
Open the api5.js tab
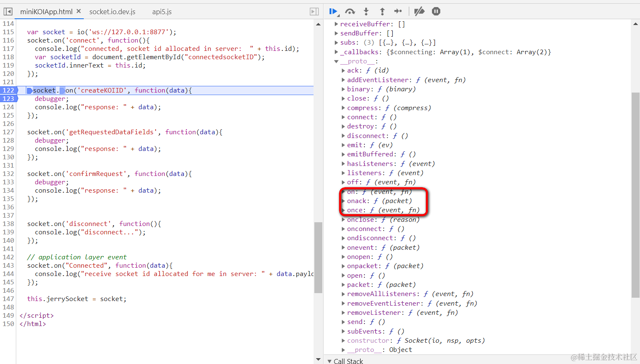point(162,12)
